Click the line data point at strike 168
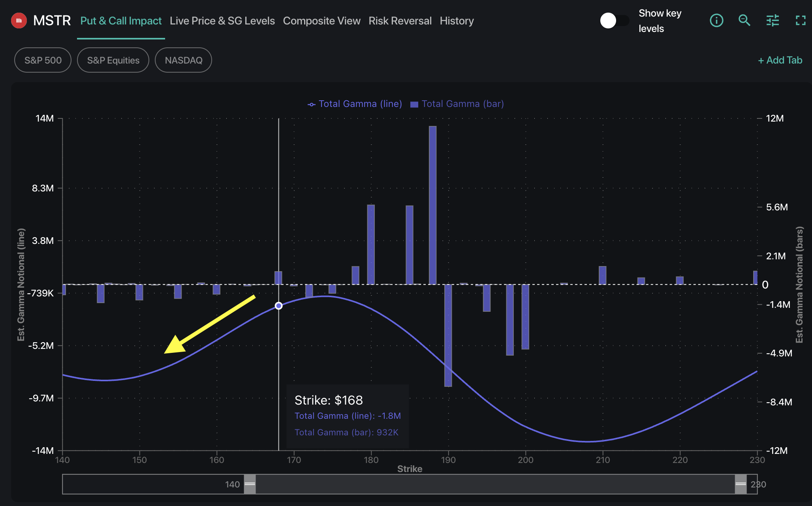The image size is (812, 506). [279, 306]
